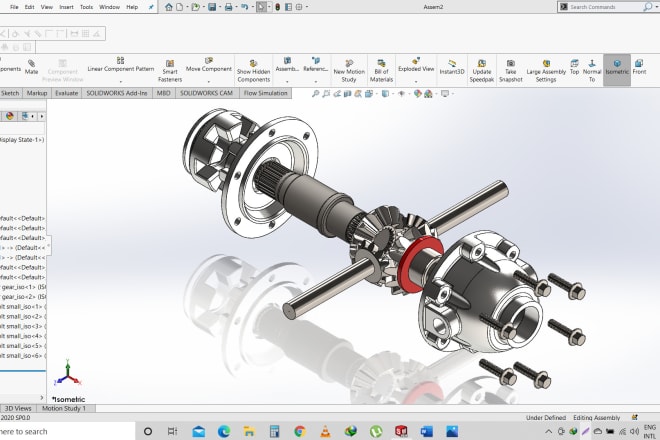This screenshot has width=660, height=440.
Task: Click DisplayManager color ball tab
Action: pyautogui.click(x=10, y=116)
